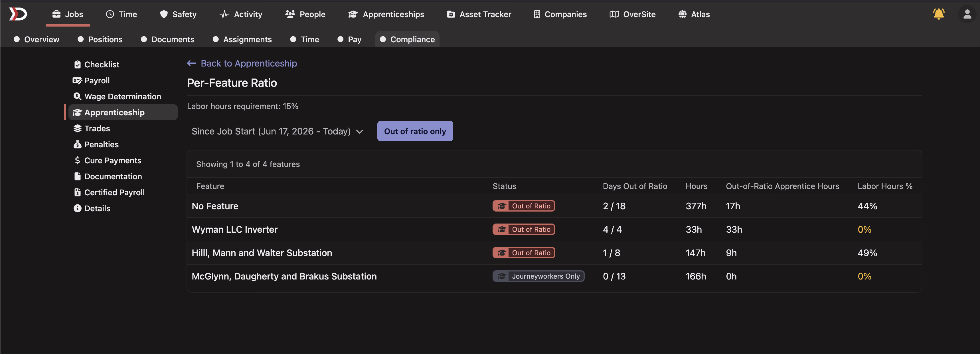Viewport: 980px width, 354px height.
Task: Click the graduation cap icon next to Apprenticeships
Action: (x=353, y=14)
